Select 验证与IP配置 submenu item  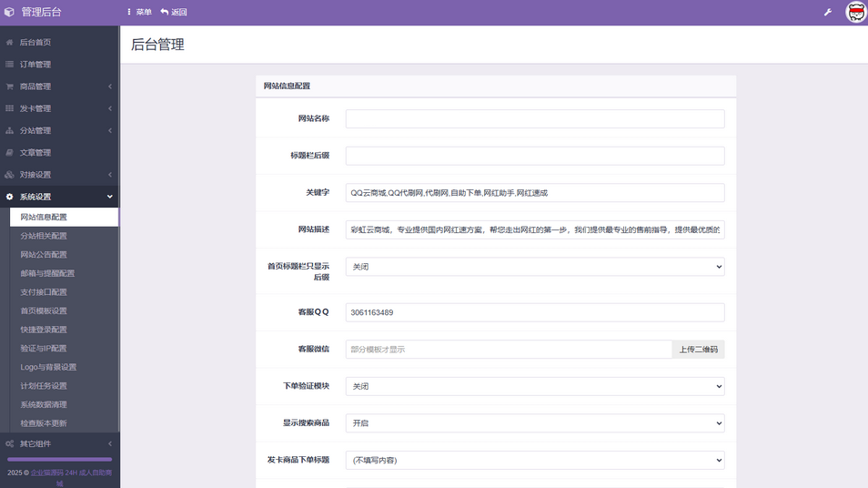tap(64, 349)
